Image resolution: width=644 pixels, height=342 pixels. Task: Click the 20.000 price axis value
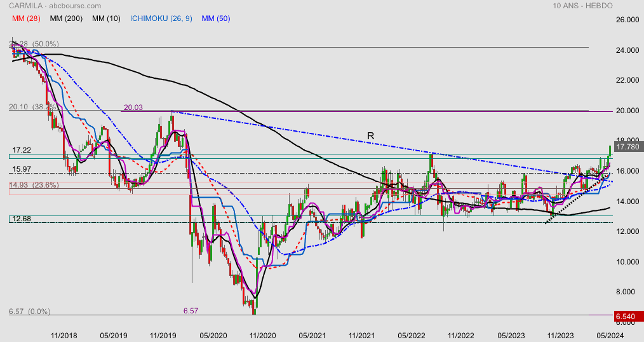pos(627,111)
